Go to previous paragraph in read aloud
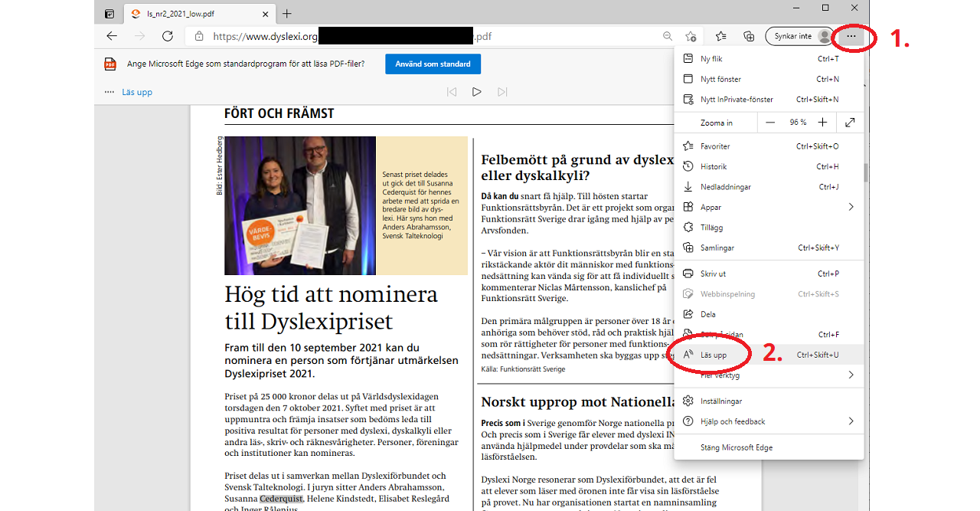 [x=452, y=92]
